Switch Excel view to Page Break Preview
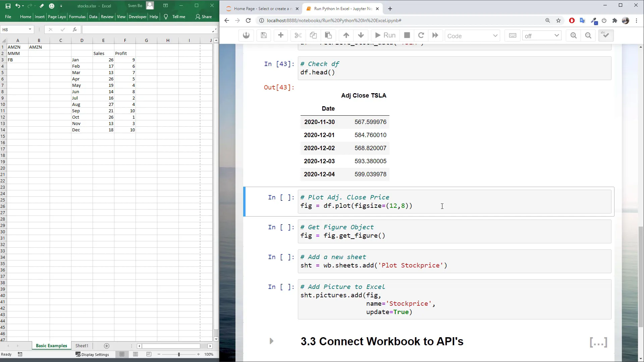Screen dimensions: 644x362 click(149, 354)
